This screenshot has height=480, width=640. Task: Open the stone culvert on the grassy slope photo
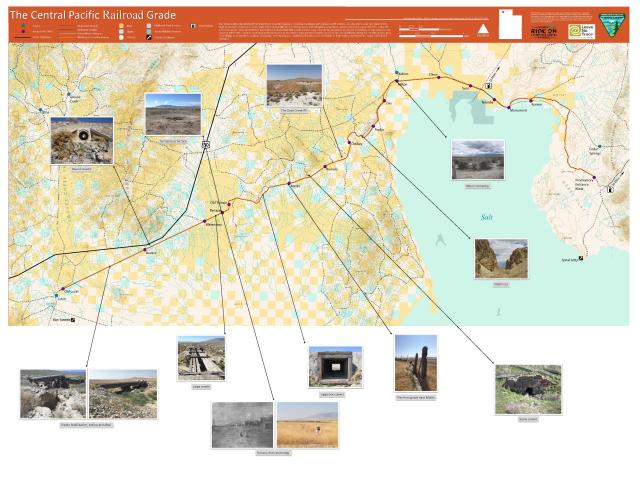(x=528, y=390)
